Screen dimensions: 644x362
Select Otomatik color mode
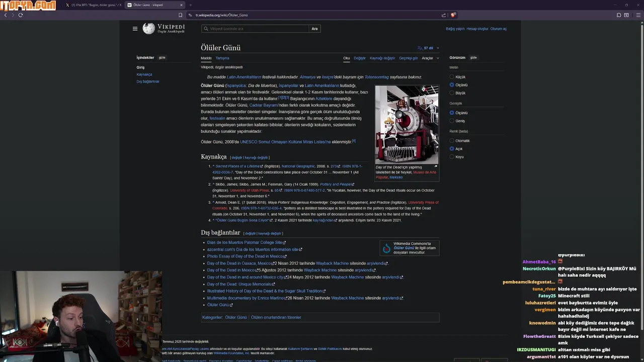(452, 141)
